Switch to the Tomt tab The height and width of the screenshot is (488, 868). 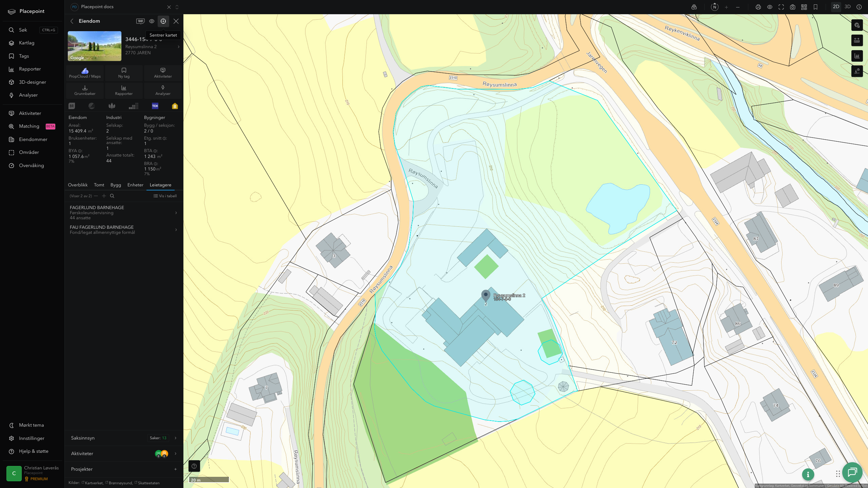point(99,185)
